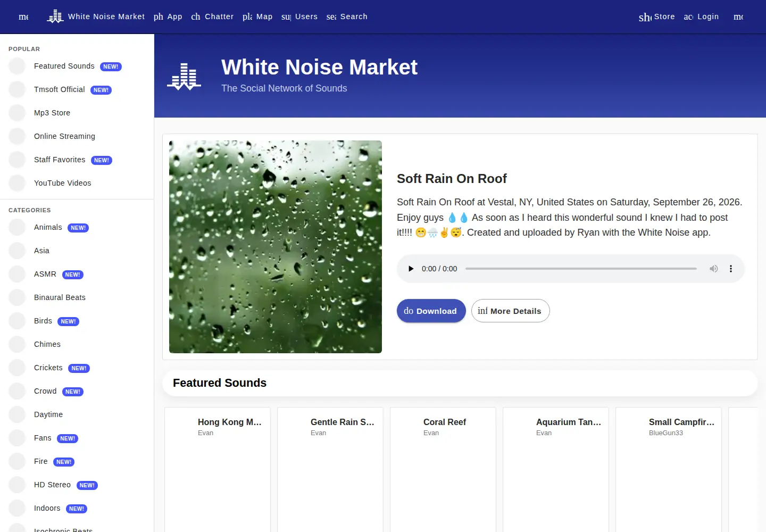This screenshot has width=766, height=532.
Task: Click the More Details button
Action: pos(510,311)
